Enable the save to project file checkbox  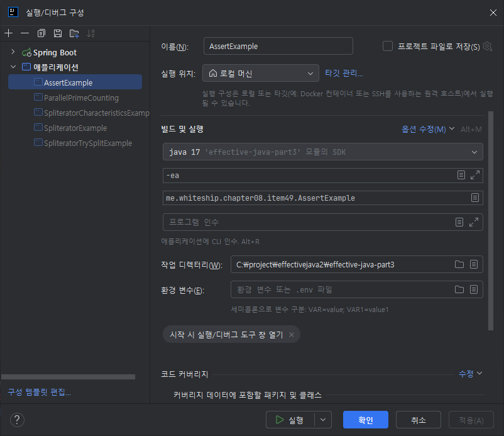388,46
